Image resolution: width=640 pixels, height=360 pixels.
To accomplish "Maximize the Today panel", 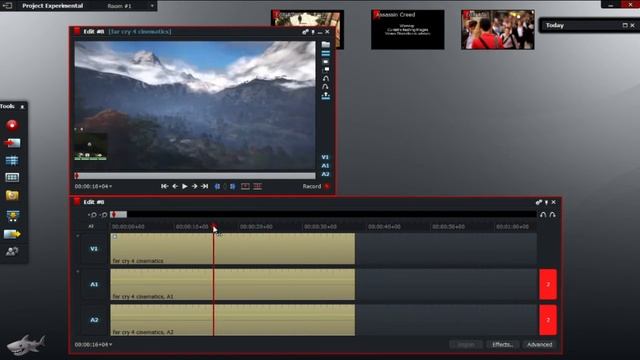I will click(624, 25).
